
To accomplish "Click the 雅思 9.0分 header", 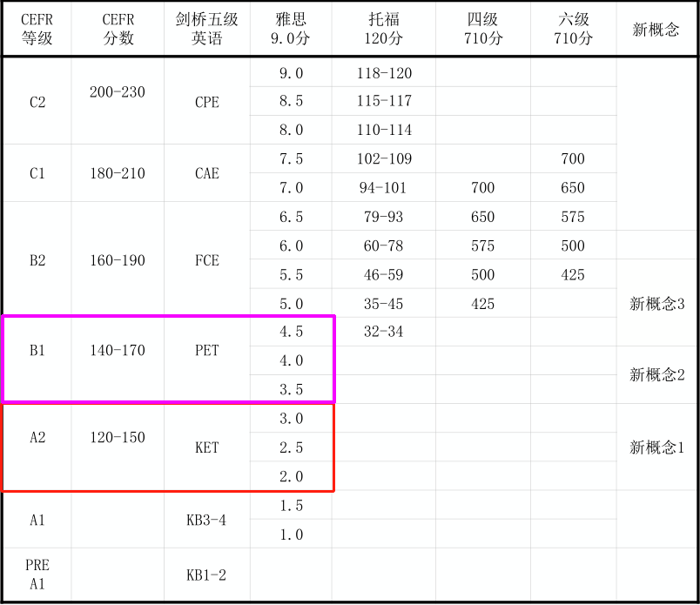I will (291, 26).
